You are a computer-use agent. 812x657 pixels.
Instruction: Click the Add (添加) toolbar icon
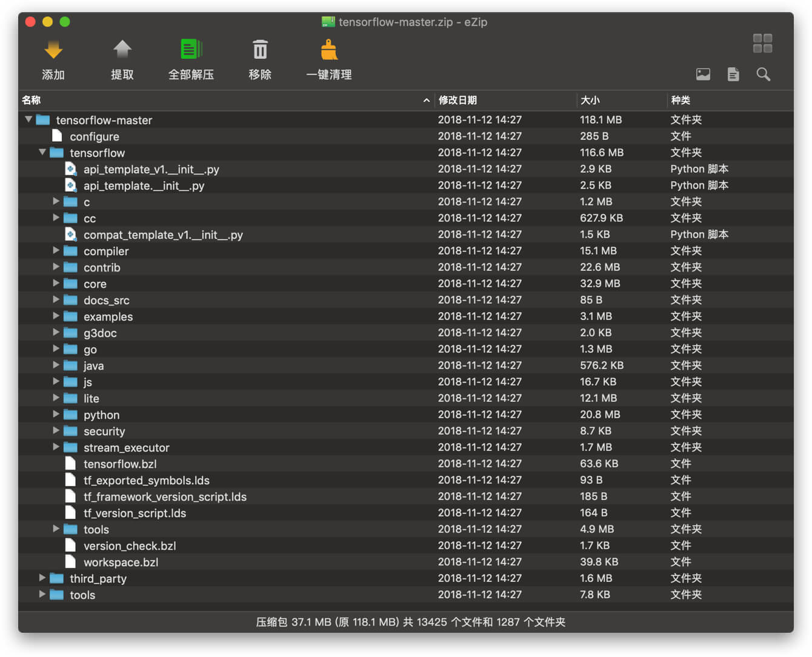point(53,50)
